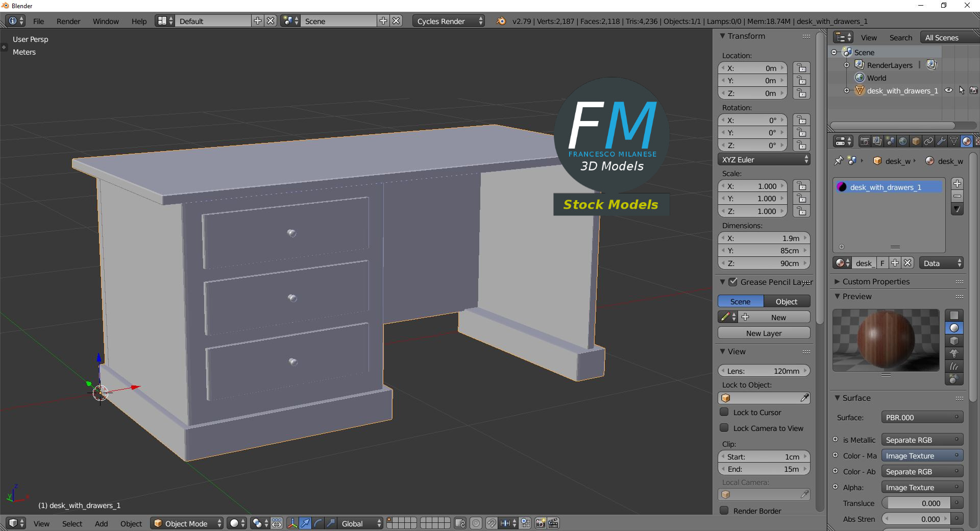Open the Render properties tab
980x531 pixels.
pyautogui.click(x=865, y=141)
